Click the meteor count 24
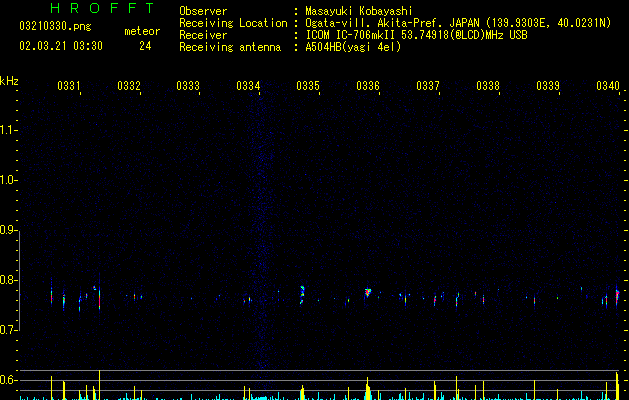The width and height of the screenshot is (629, 400). point(145,46)
